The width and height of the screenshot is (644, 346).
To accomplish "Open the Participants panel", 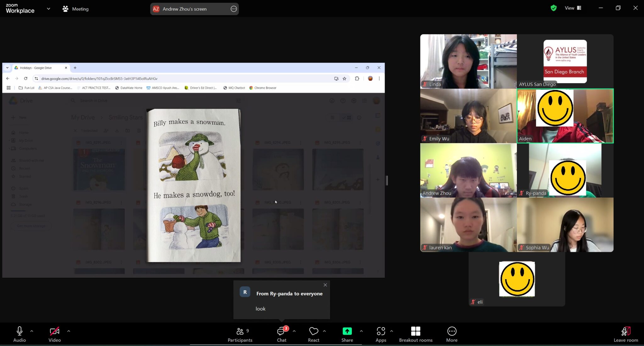I will [240, 334].
